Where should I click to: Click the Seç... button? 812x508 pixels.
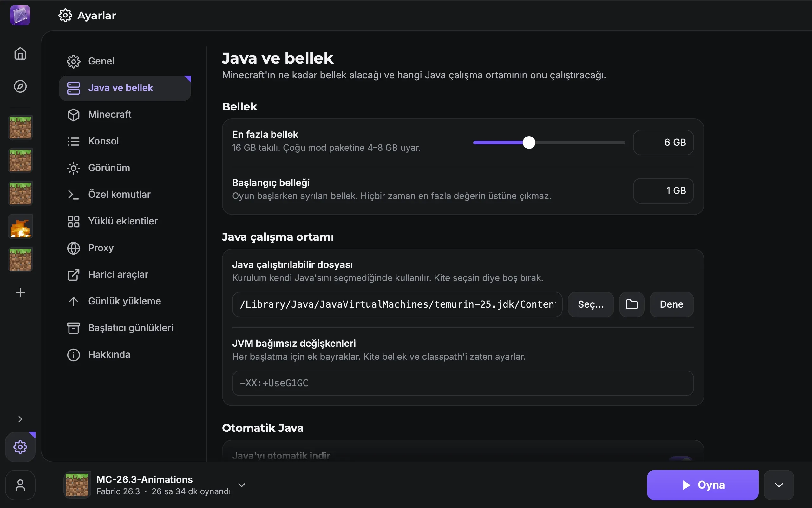pos(591,304)
